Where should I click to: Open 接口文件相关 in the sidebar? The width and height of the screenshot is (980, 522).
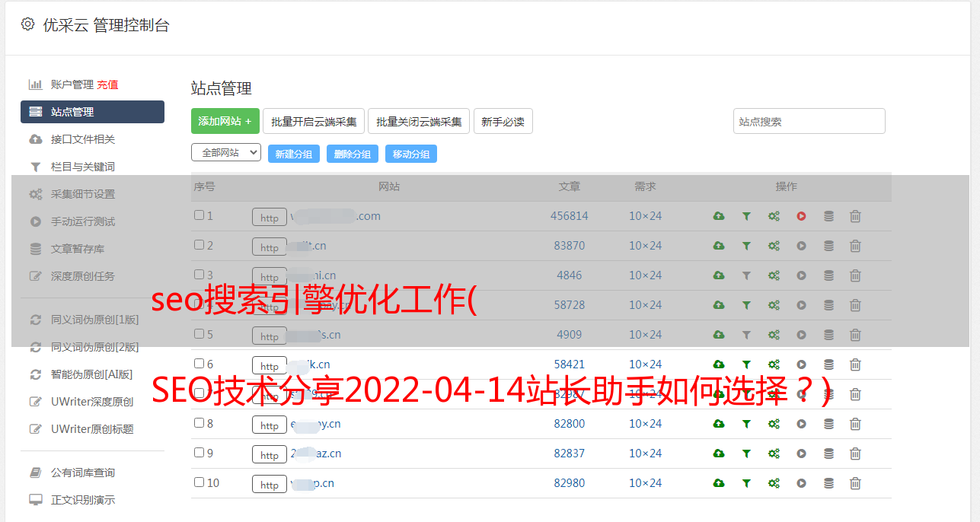click(x=83, y=139)
